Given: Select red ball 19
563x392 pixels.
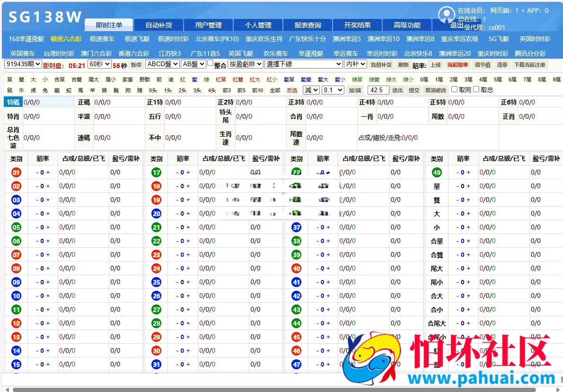Looking at the screenshot, I should coord(156,200).
